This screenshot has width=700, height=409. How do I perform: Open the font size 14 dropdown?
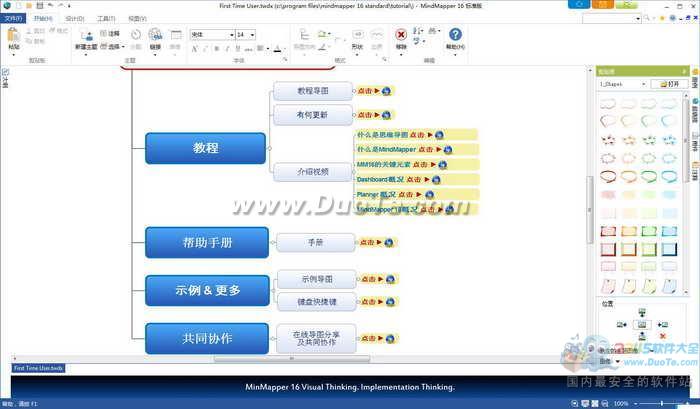click(x=252, y=35)
